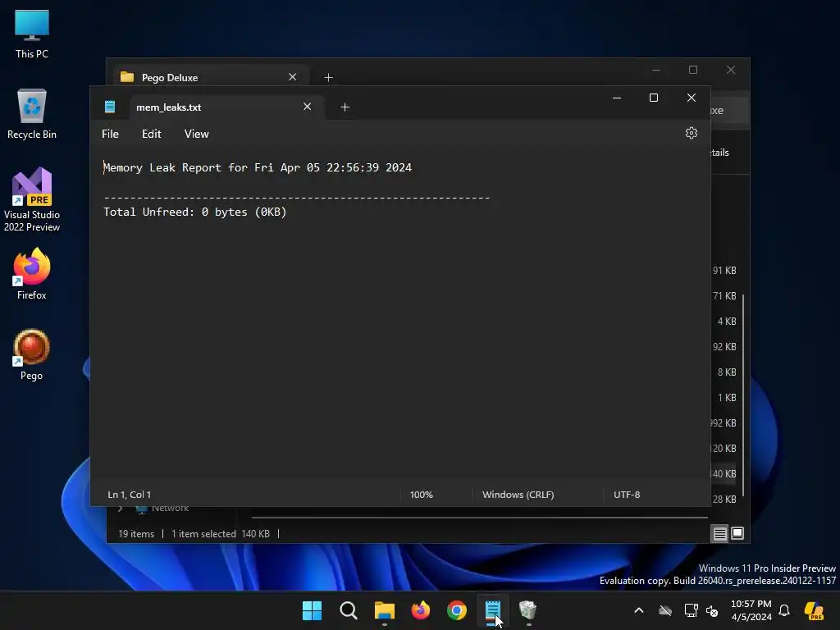Open the Edit menu in Notepad
840x630 pixels.
pyautogui.click(x=151, y=134)
